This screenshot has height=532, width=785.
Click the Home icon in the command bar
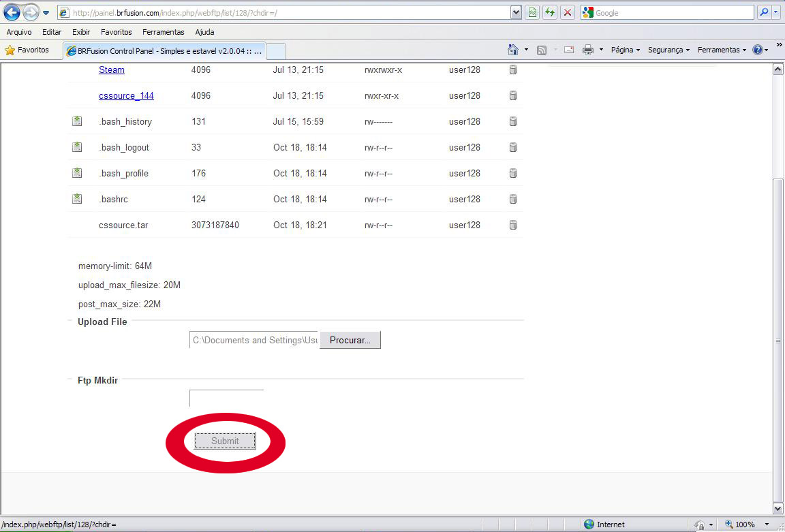pyautogui.click(x=513, y=50)
